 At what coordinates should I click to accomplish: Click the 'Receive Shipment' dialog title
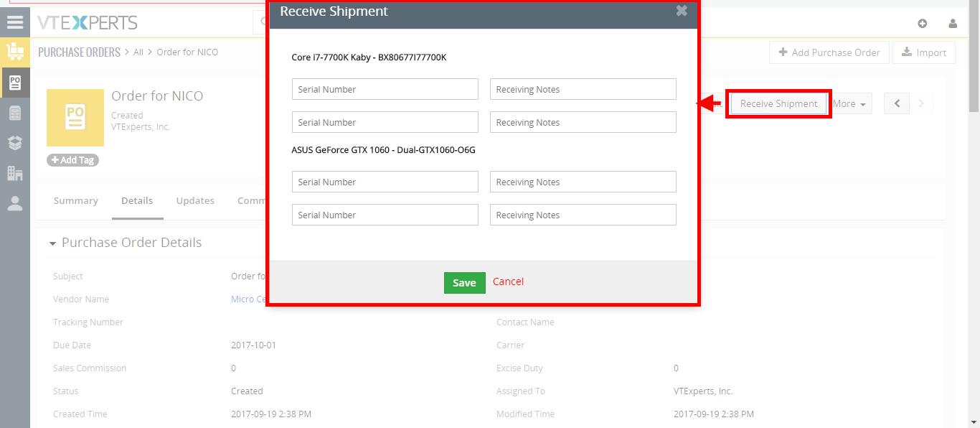click(x=334, y=11)
